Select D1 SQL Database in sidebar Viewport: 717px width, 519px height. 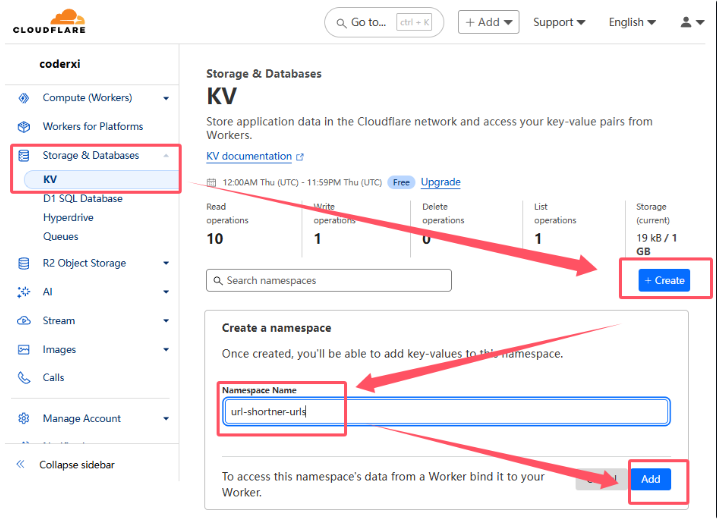pyautogui.click(x=82, y=199)
